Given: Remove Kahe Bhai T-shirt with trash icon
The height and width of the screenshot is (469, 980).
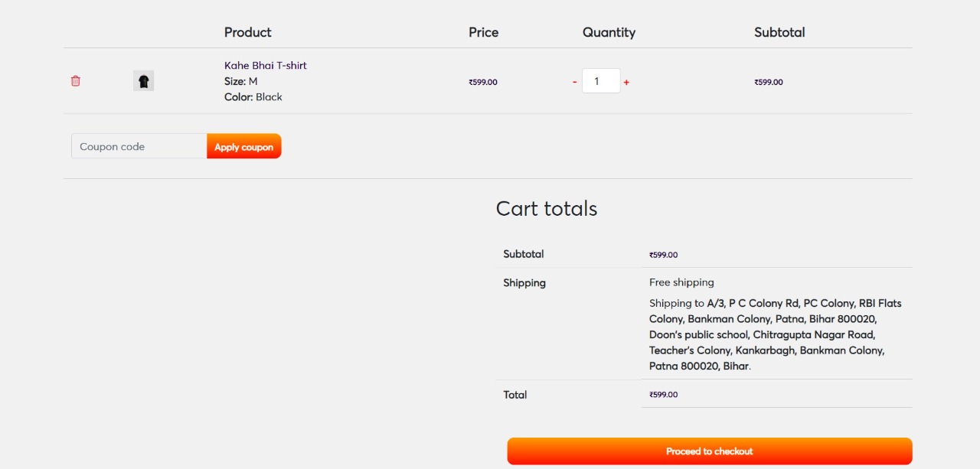Looking at the screenshot, I should click(75, 81).
